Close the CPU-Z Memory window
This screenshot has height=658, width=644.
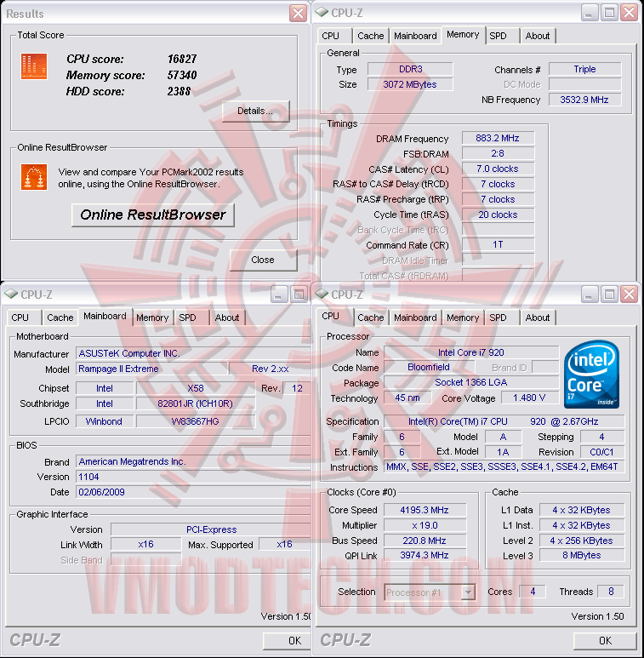(630, 13)
